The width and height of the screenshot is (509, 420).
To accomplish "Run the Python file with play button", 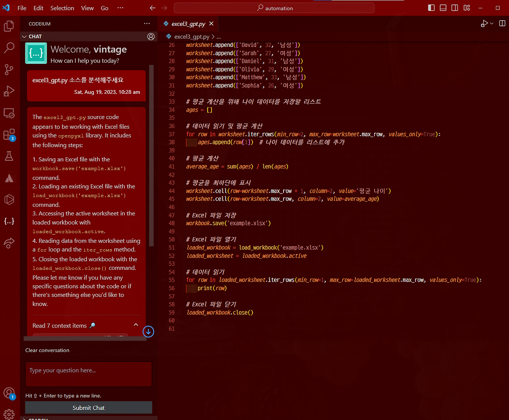I will (484, 24).
